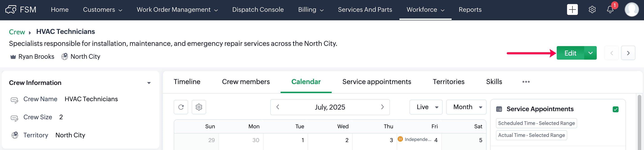The image size is (644, 150).
Task: Click the green Edit button
Action: click(570, 53)
